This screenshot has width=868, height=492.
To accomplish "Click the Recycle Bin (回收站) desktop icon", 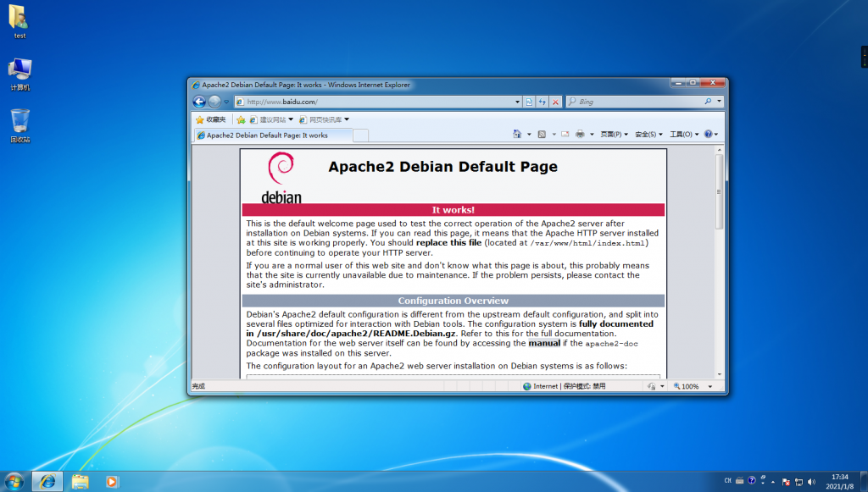I will click(x=20, y=126).
